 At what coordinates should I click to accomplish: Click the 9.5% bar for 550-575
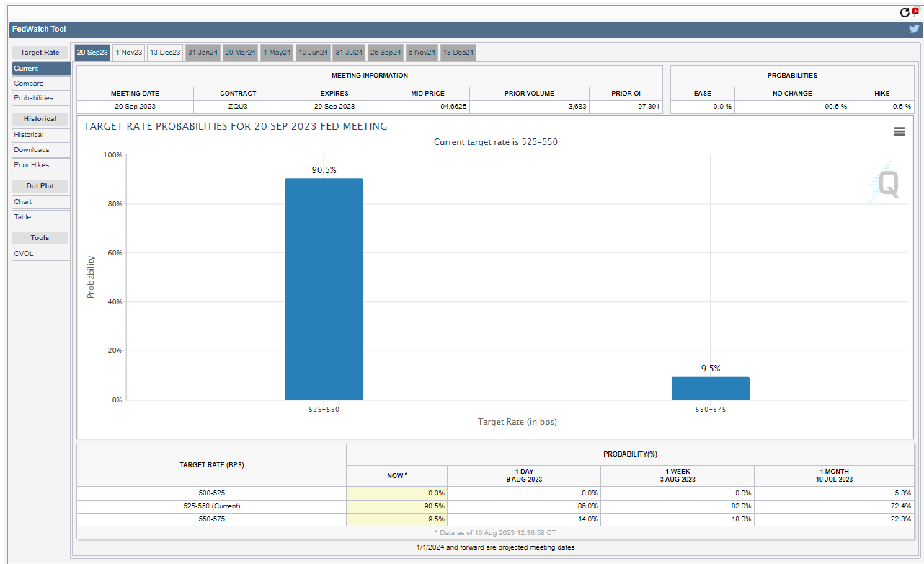pos(711,388)
